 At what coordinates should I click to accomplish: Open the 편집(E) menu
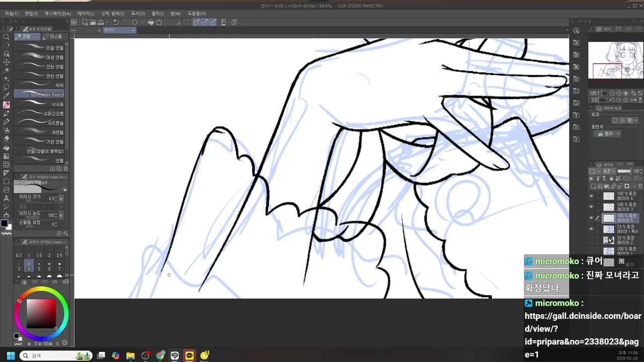[31, 14]
